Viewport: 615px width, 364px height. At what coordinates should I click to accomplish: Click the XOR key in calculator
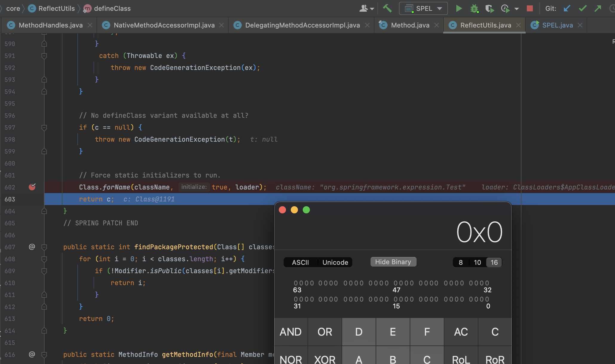(x=325, y=356)
